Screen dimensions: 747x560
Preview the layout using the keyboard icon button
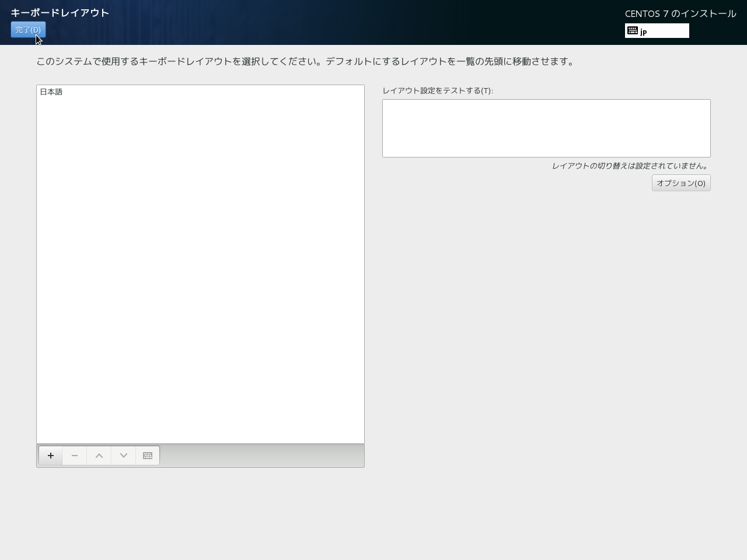click(x=148, y=456)
